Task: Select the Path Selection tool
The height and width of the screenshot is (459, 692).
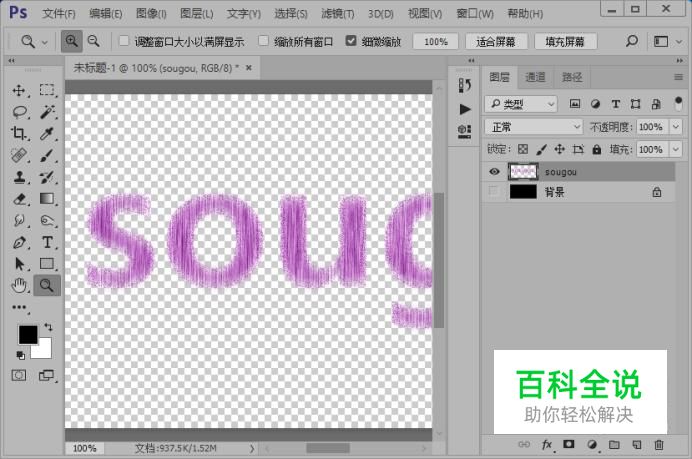Action: pos(19,264)
